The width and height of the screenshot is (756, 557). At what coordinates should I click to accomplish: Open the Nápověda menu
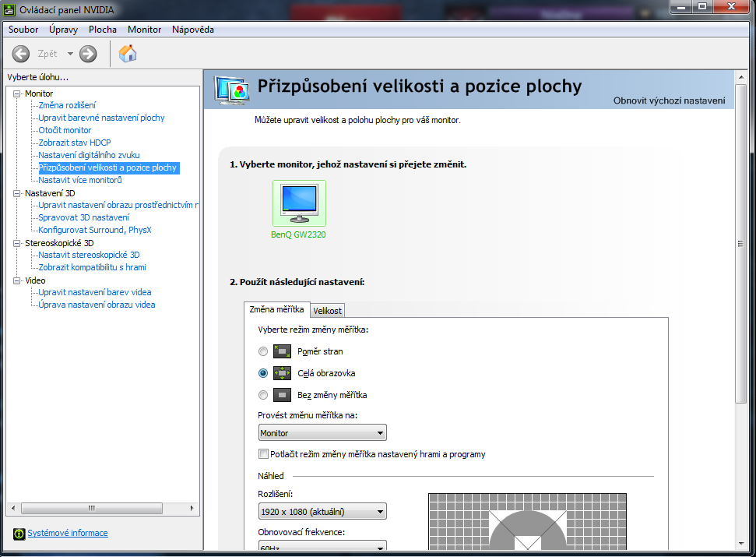tap(193, 30)
